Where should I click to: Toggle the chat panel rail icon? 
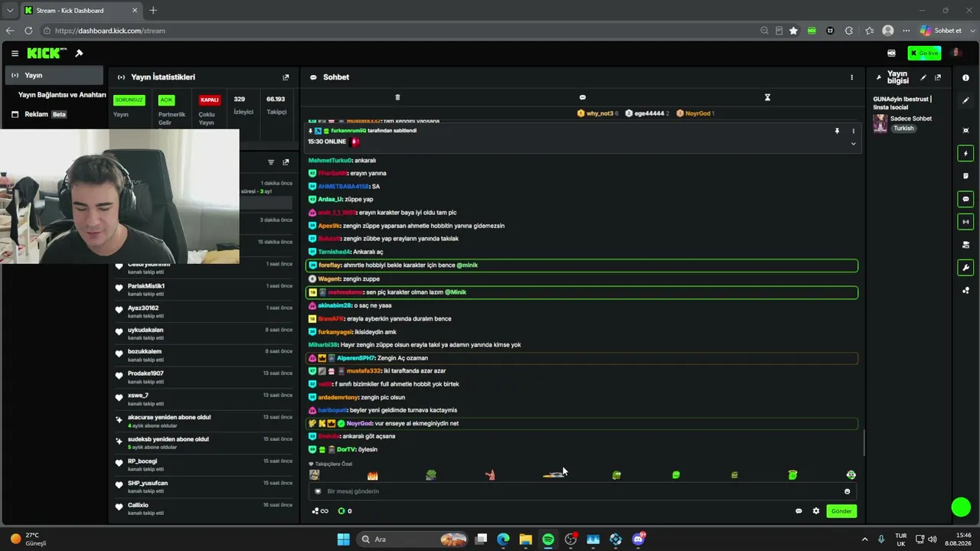tap(965, 199)
